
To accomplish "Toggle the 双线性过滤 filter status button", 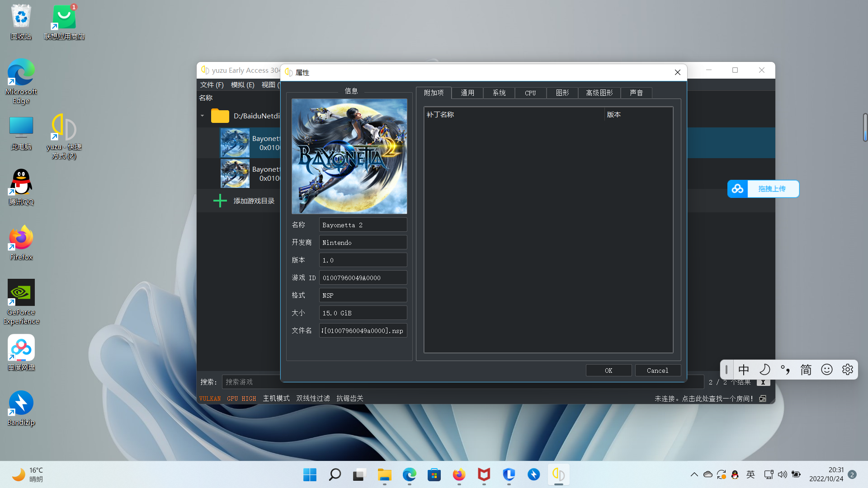I will [x=313, y=399].
